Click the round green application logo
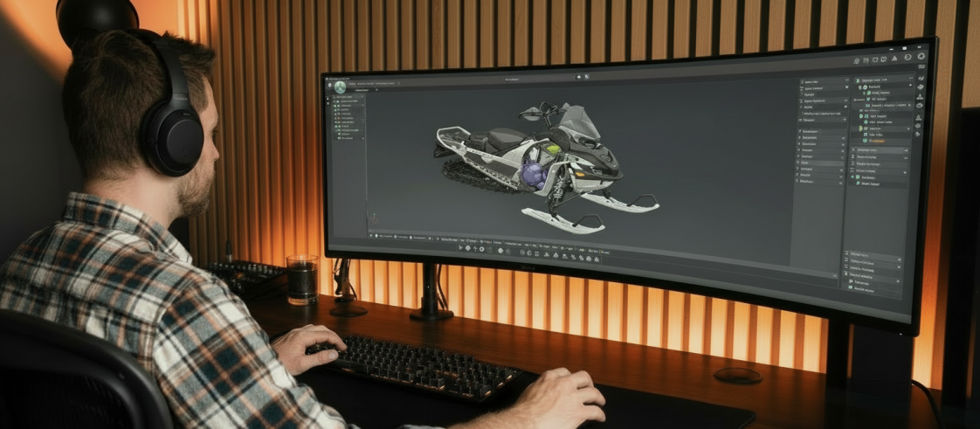The image size is (980, 429). tap(340, 86)
